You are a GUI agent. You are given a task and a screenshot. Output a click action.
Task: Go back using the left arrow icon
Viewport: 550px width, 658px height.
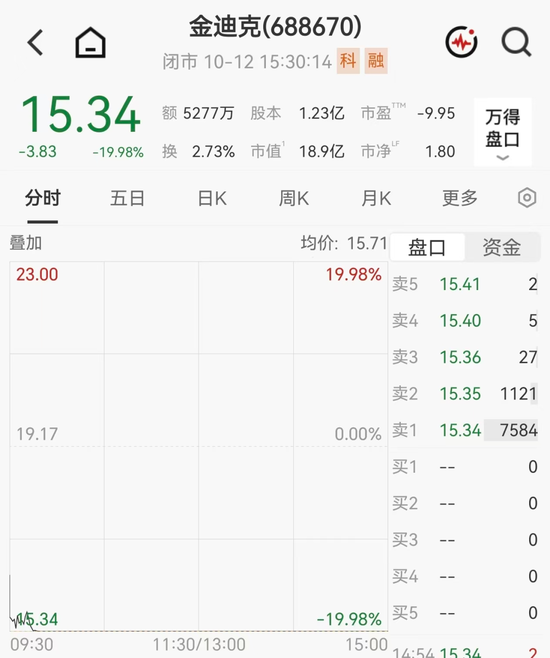[35, 42]
